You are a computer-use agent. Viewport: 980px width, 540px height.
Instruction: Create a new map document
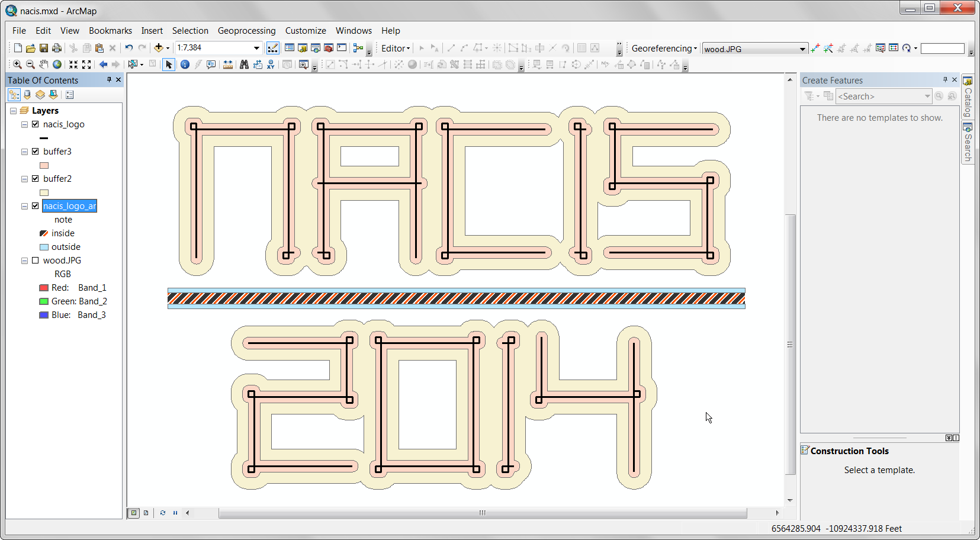[x=18, y=48]
